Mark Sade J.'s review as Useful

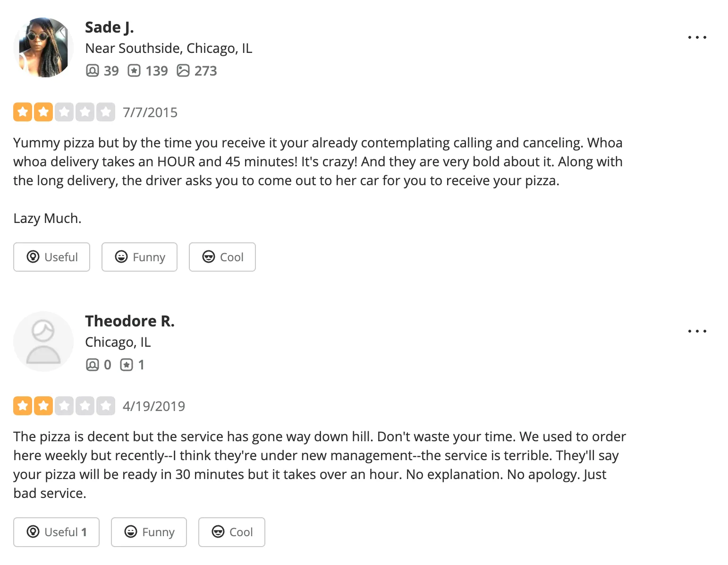point(51,257)
